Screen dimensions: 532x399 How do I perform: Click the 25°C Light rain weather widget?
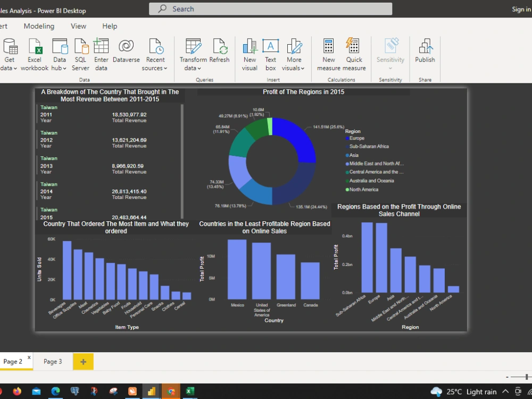463,392
